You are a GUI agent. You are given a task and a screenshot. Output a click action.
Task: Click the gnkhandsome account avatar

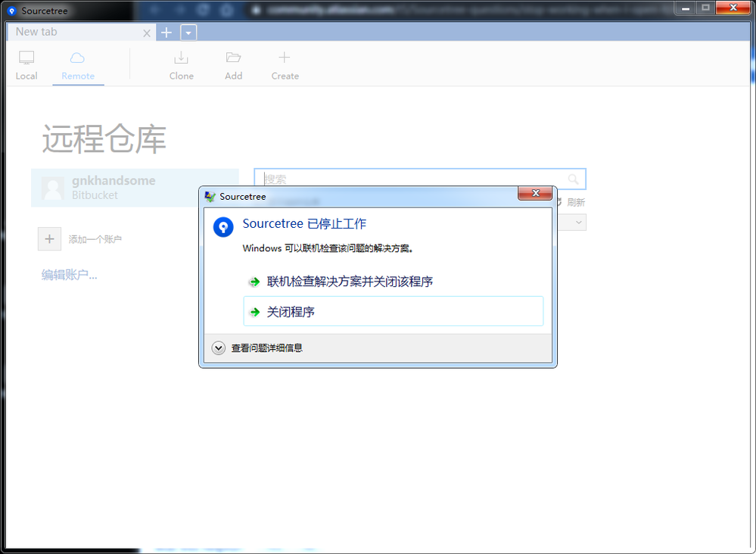pos(52,188)
